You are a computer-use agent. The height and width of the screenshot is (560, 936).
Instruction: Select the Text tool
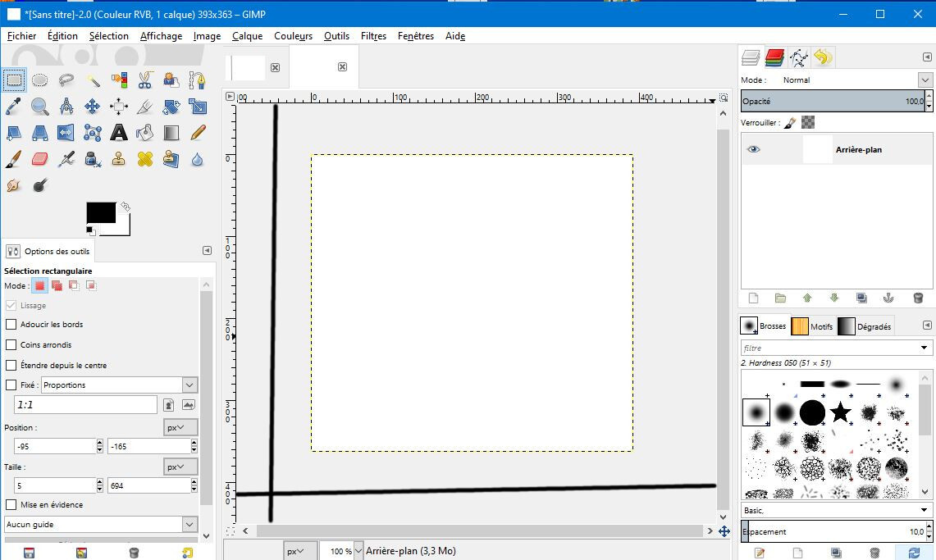119,132
